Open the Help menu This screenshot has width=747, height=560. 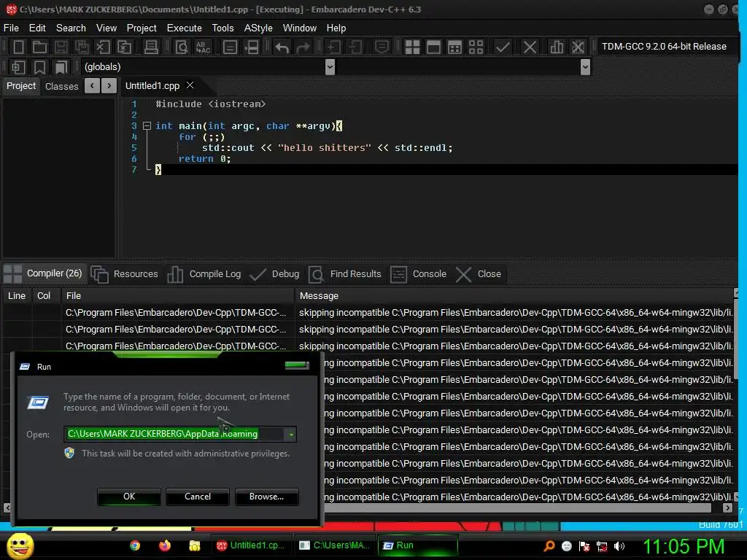click(x=336, y=28)
